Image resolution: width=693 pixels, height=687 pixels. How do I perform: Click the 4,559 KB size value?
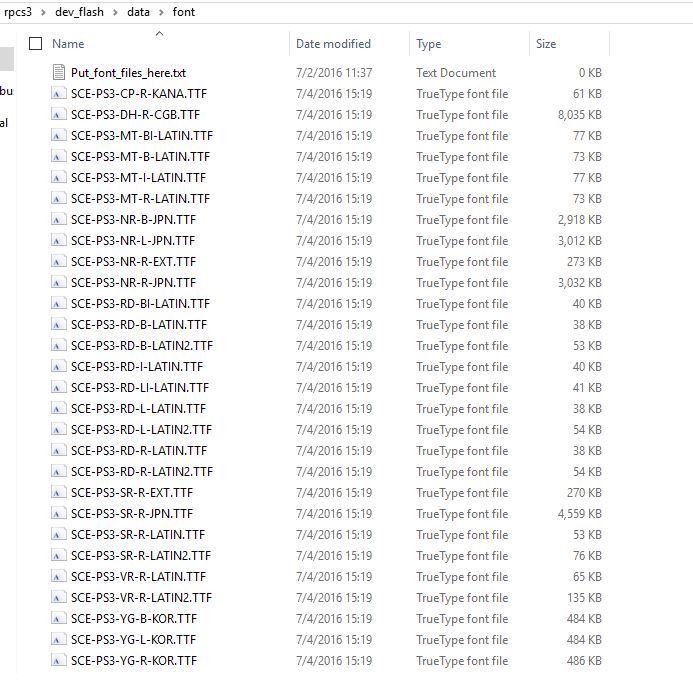pos(579,514)
